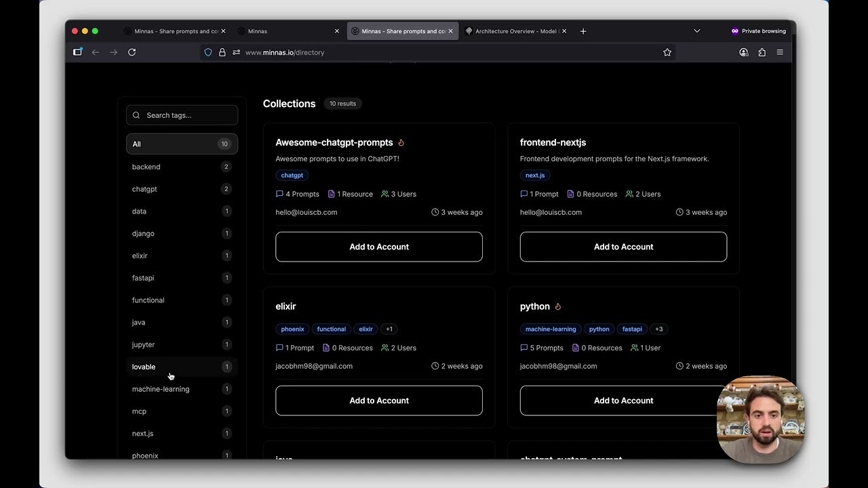Open the sidebar panel icon in toolbar
The image size is (868, 488).
point(77,52)
